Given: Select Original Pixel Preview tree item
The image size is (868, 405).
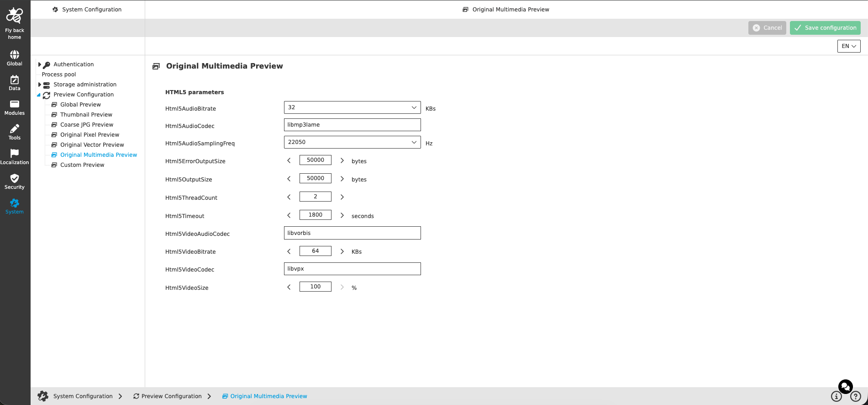Looking at the screenshot, I should [x=89, y=135].
